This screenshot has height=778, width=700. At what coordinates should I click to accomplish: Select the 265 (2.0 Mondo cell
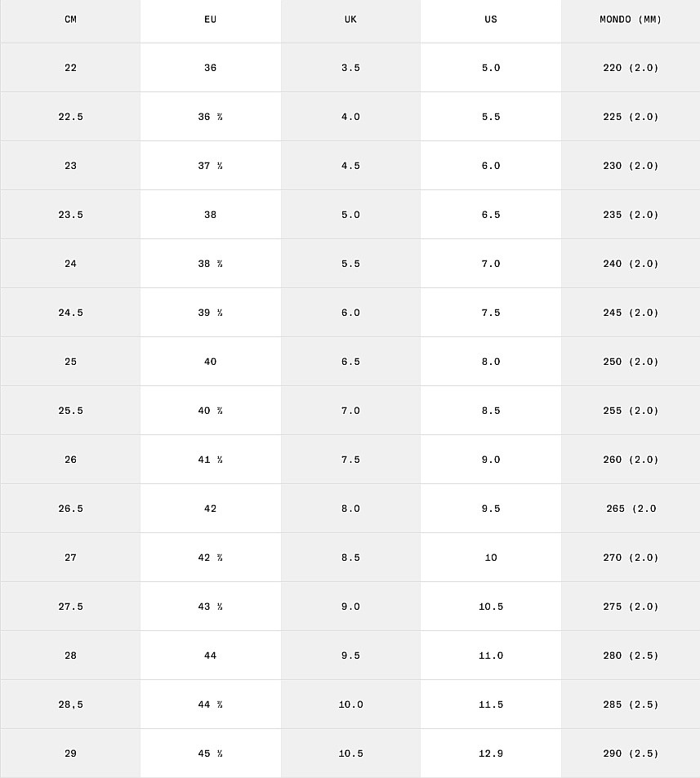coord(631,509)
